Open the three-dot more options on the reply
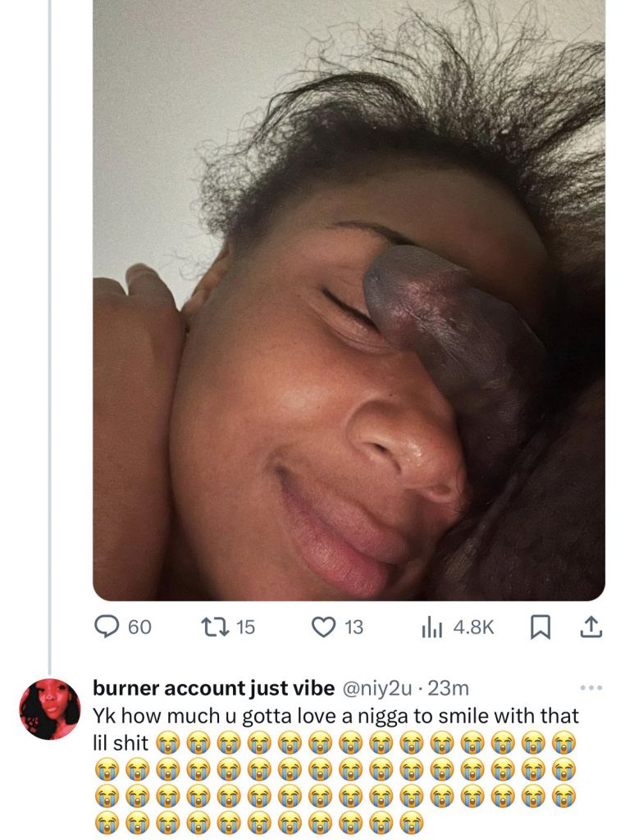Screen dimensions: 625x840 (x=591, y=687)
